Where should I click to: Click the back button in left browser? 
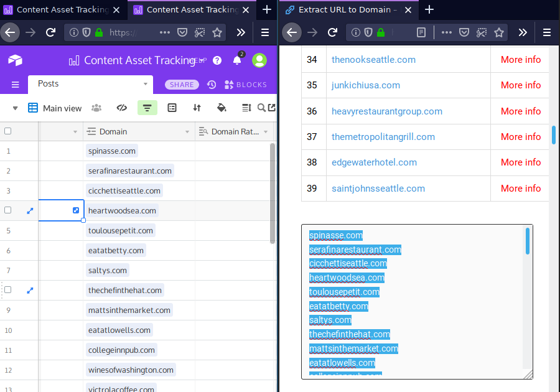[x=9, y=32]
